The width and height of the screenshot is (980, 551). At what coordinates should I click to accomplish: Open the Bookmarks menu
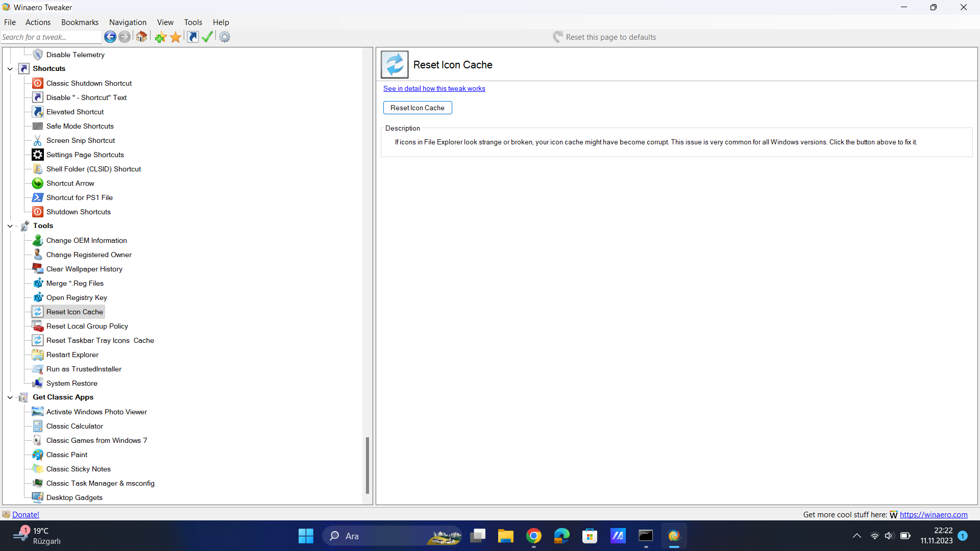click(80, 22)
